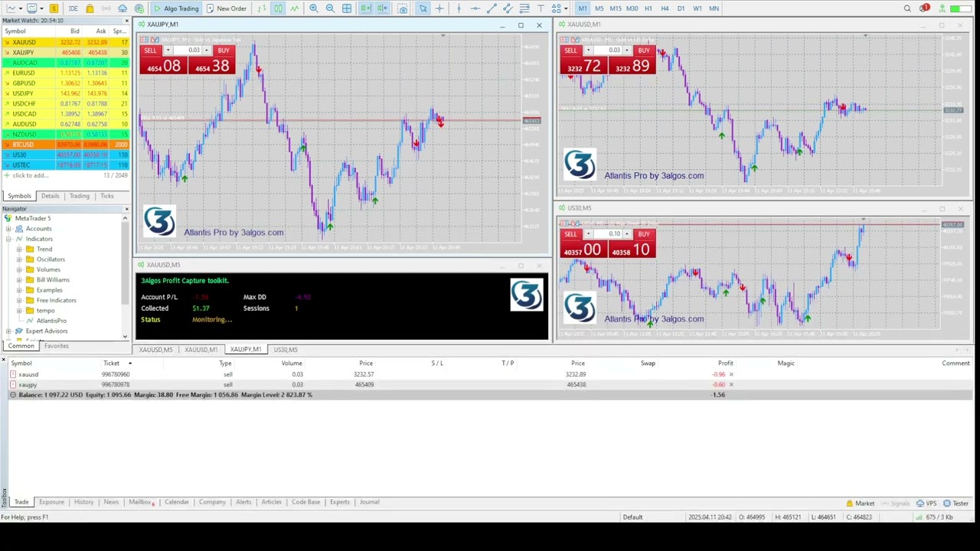Switch to Favorites tab in Navigator
980x551 pixels.
pyautogui.click(x=57, y=346)
